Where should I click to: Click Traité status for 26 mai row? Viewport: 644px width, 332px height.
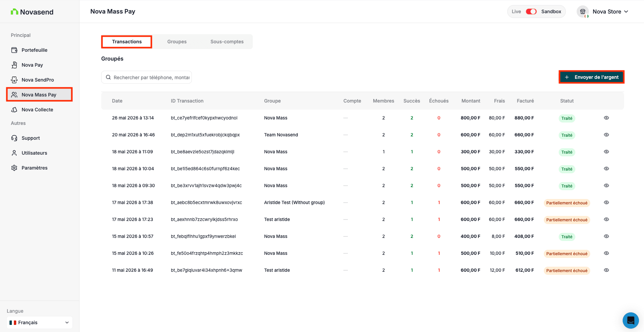[567, 118]
